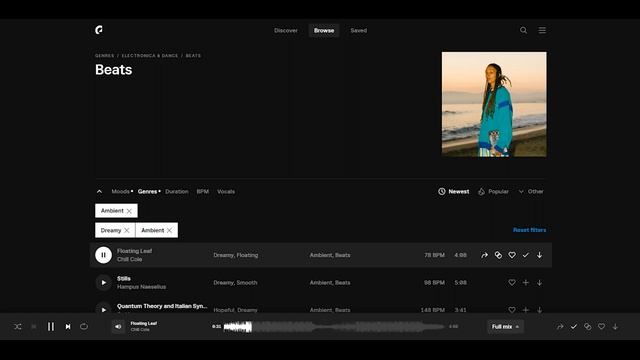This screenshot has width=640, height=360.
Task: Click 78 BPM on Floating Leaf row
Action: click(434, 255)
